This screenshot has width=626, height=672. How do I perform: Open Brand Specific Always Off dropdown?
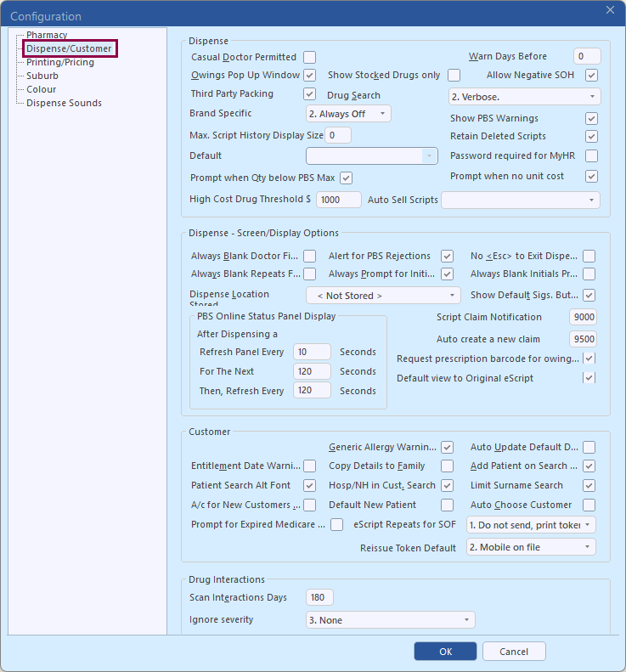(348, 114)
